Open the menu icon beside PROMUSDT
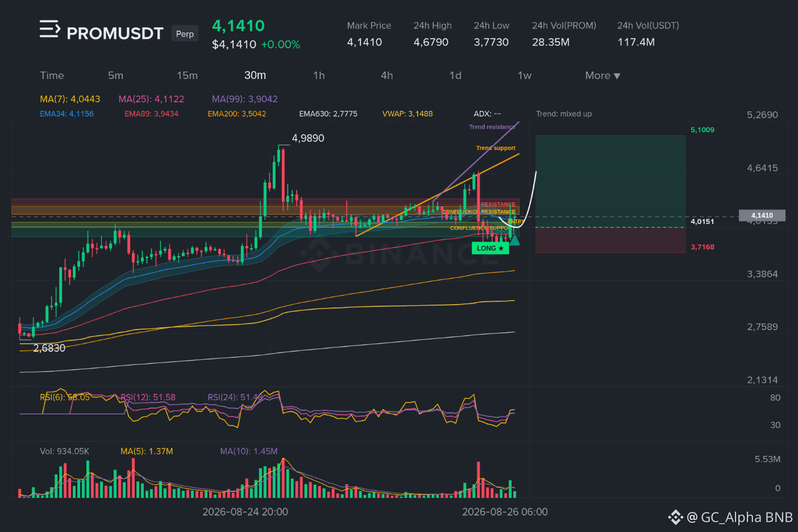 coord(49,29)
